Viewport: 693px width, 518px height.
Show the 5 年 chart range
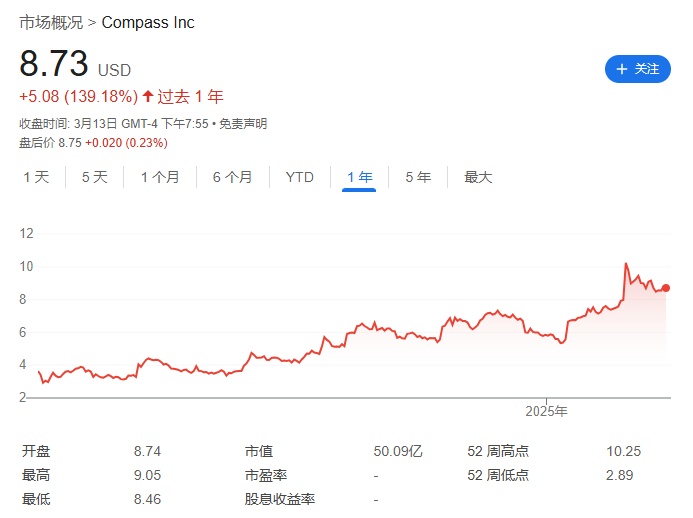(418, 177)
